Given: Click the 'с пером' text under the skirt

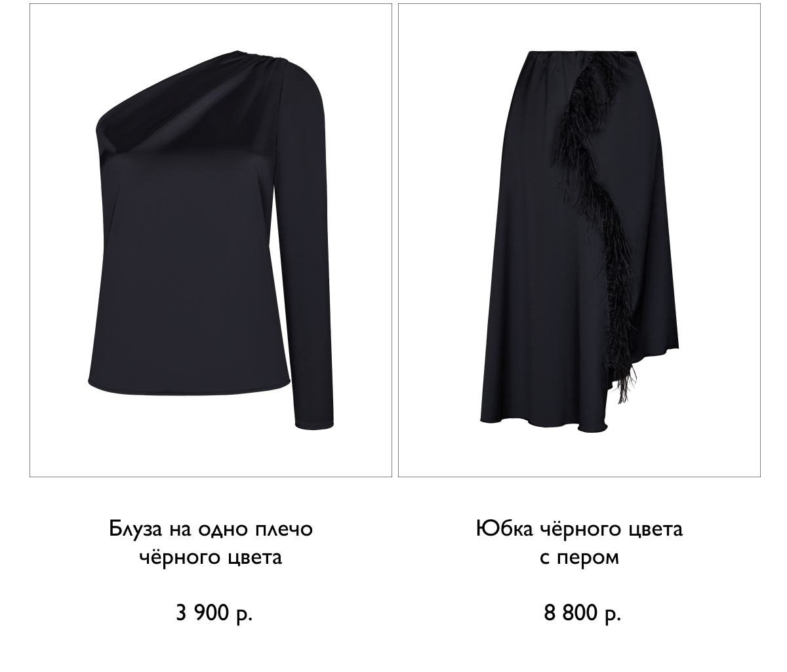Looking at the screenshot, I should [579, 557].
